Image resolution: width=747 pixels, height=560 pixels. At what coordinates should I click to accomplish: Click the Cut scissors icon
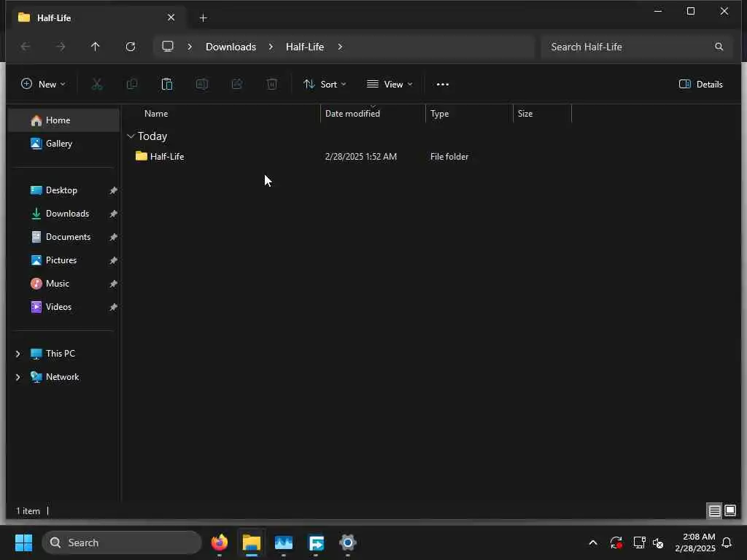[97, 85]
